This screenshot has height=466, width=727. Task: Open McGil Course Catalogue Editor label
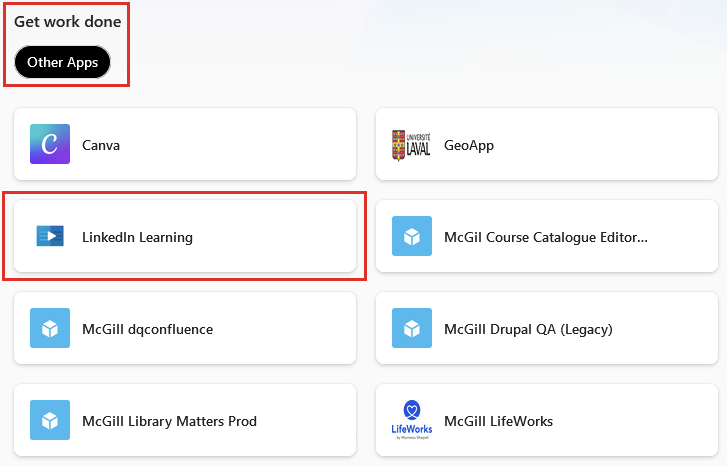(546, 237)
